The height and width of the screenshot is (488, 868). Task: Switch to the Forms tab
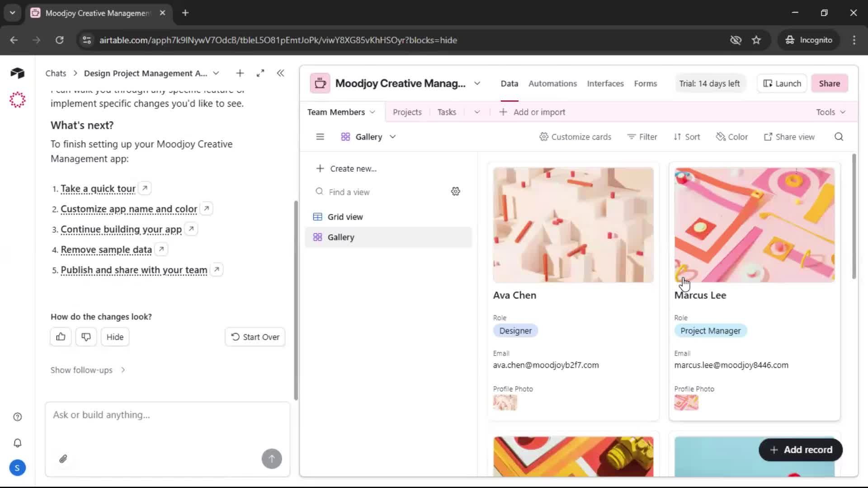tap(645, 84)
